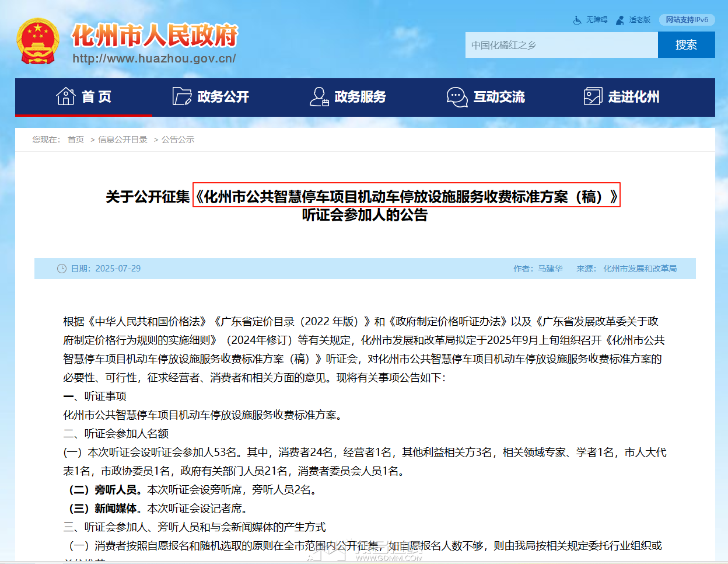Click the folder icon beside 政务公开
The width and height of the screenshot is (728, 564).
click(x=182, y=96)
